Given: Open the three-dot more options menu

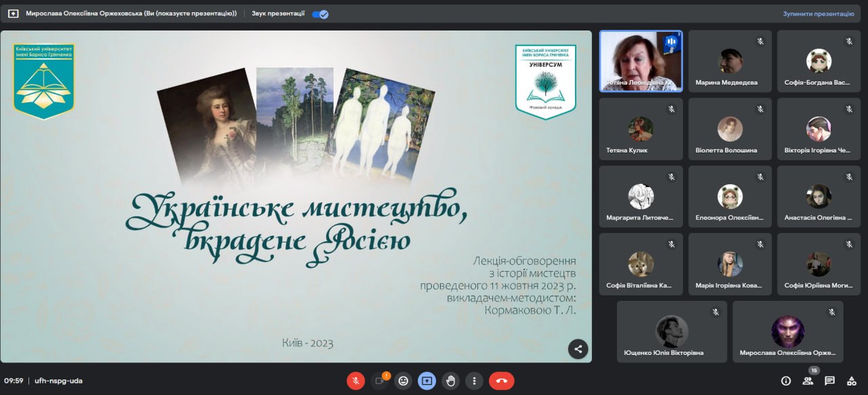Looking at the screenshot, I should click(474, 381).
